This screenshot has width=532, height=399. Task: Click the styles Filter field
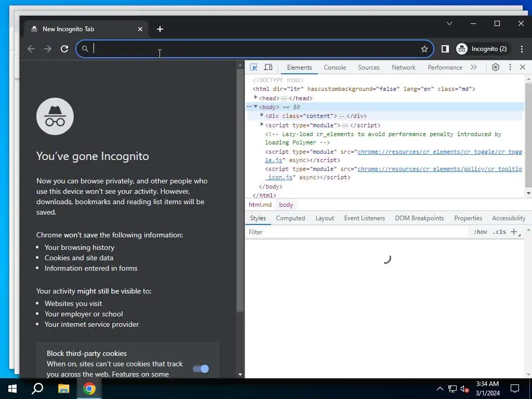(x=356, y=232)
